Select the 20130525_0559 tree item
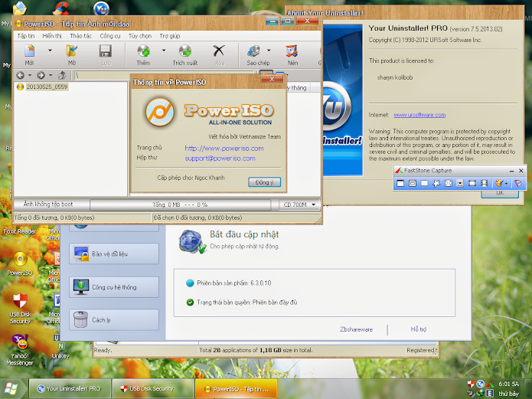This screenshot has width=532, height=399. point(47,87)
